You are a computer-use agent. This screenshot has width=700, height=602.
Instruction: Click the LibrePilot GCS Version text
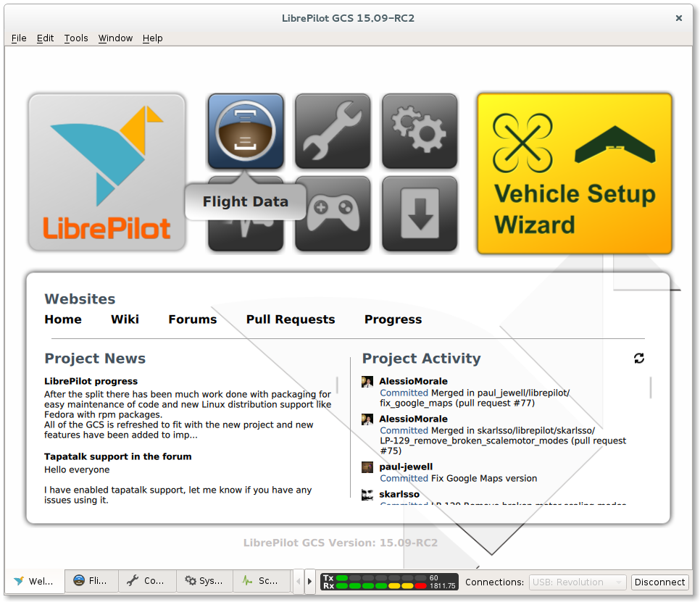pyautogui.click(x=340, y=543)
